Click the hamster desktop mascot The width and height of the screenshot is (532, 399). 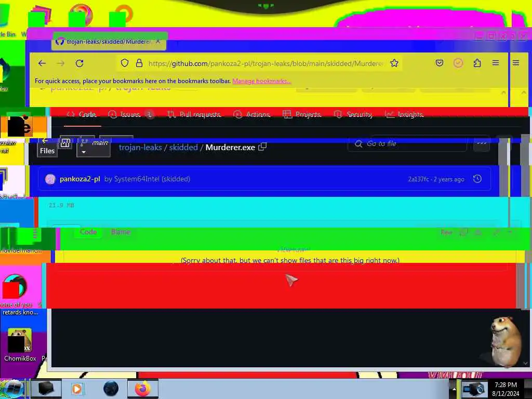[505, 341]
